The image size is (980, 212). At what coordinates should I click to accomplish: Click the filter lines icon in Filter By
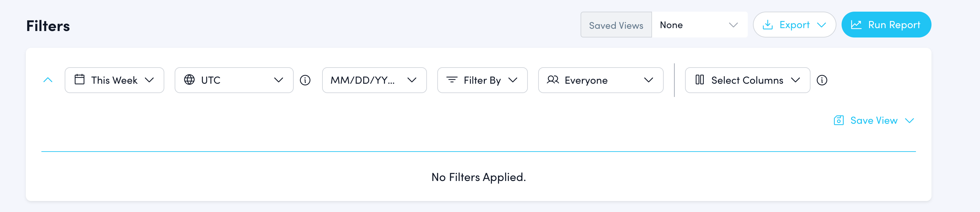pos(451,80)
